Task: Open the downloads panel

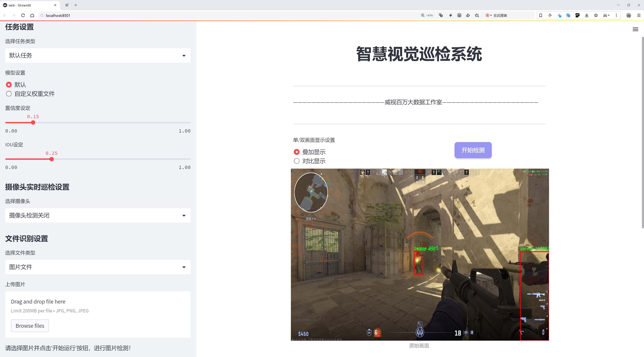Action: (x=587, y=15)
